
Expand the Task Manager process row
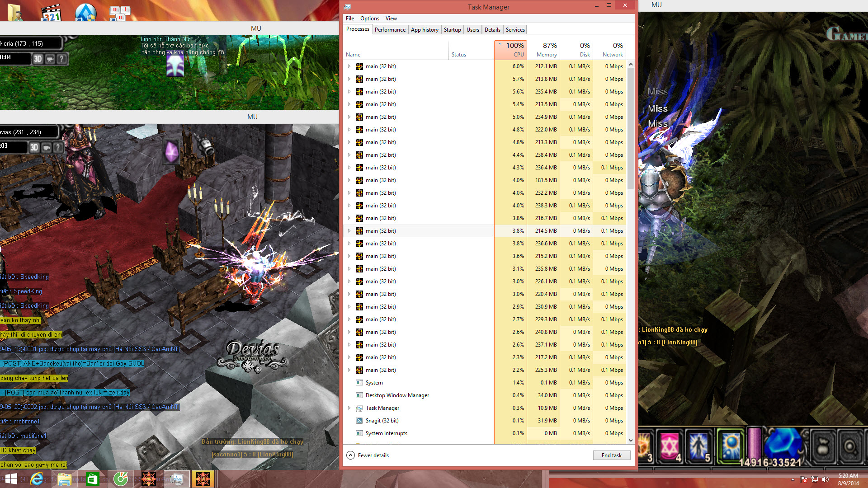(349, 408)
